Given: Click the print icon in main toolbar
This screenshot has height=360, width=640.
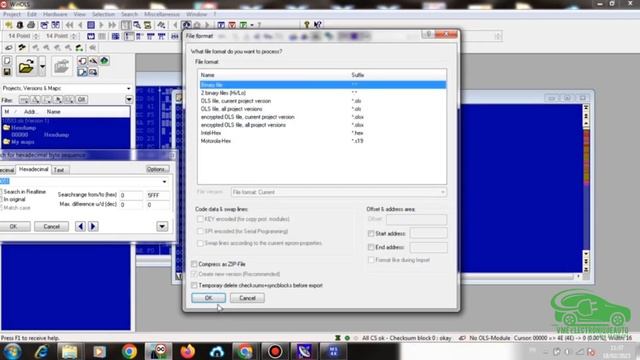Looking at the screenshot, I should [x=31, y=25].
